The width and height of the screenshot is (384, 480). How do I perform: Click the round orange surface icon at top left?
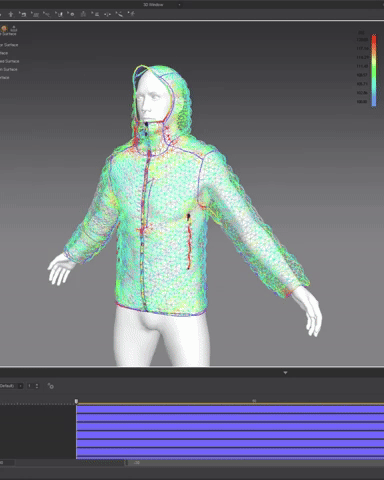tap(4, 29)
